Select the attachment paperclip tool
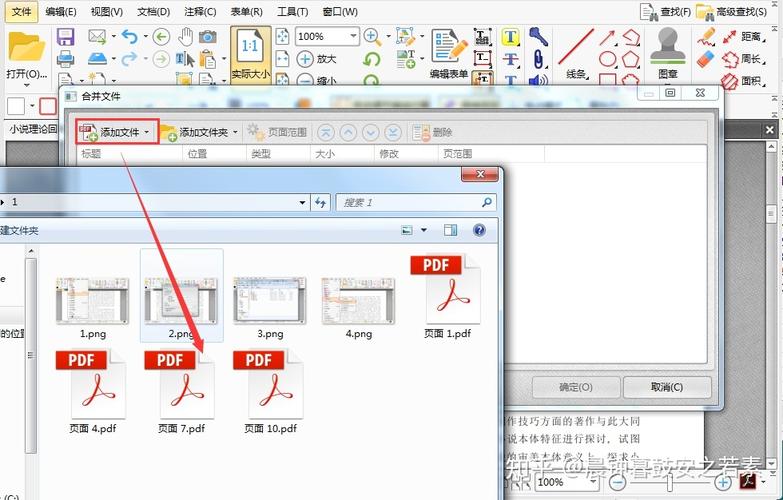783x500 pixels. (x=538, y=59)
